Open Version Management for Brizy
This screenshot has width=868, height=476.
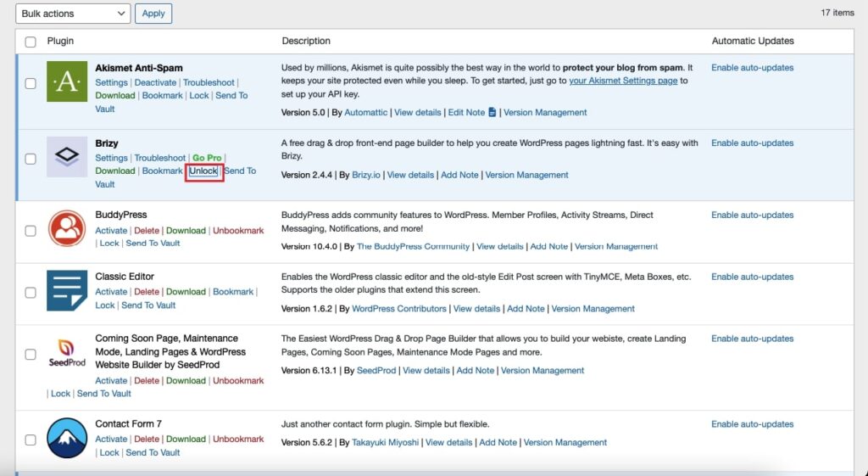point(527,175)
